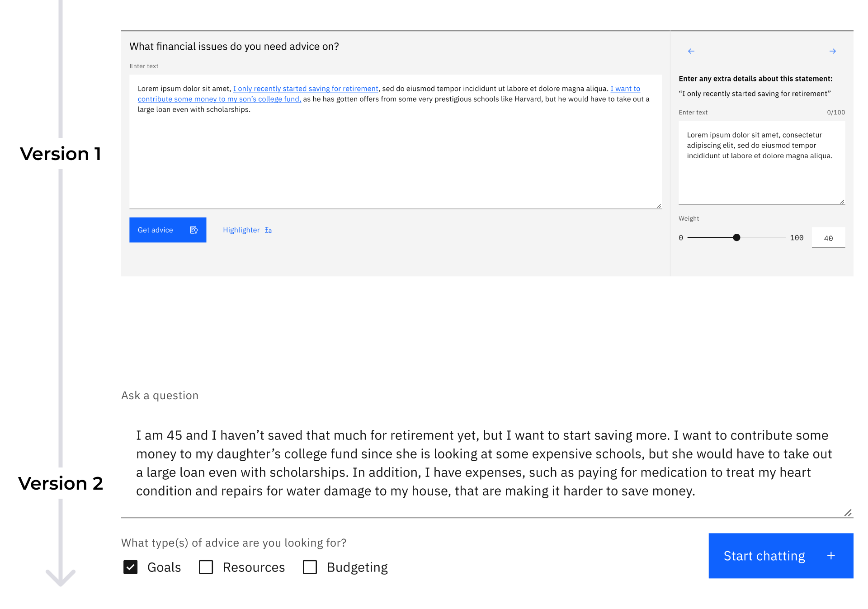
Task: Click resize handle of extra details textarea
Action: 842,202
